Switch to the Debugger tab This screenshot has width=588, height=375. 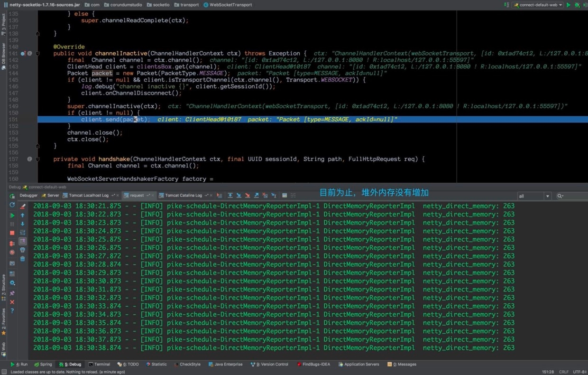coord(28,196)
